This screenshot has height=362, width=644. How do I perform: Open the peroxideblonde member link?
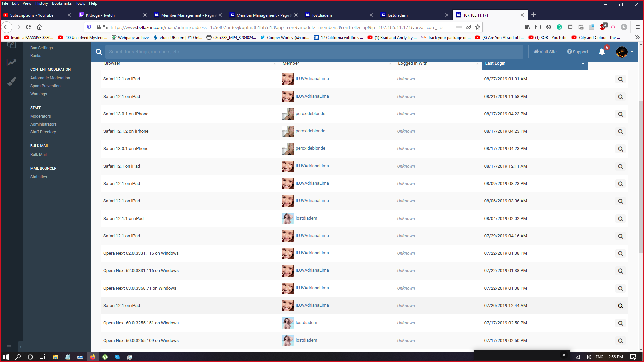click(310, 114)
